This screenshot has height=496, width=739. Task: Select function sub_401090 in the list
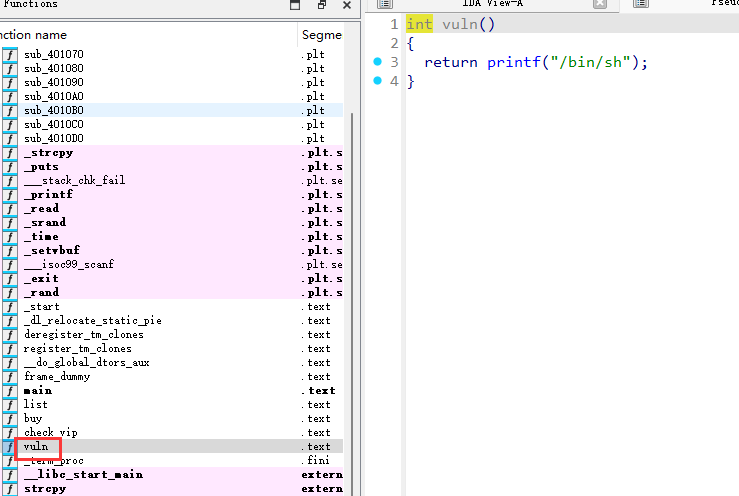pyautogui.click(x=172, y=82)
